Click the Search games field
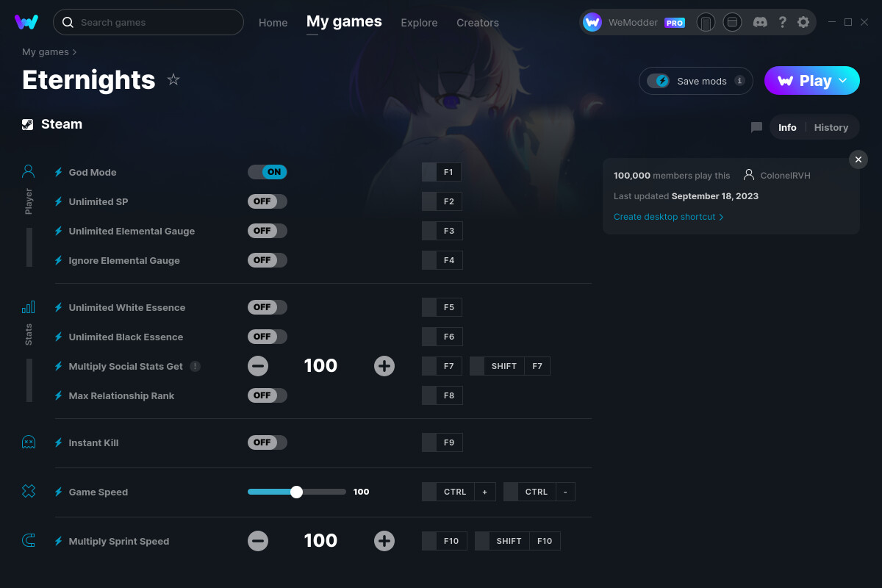882x588 pixels. pos(148,22)
